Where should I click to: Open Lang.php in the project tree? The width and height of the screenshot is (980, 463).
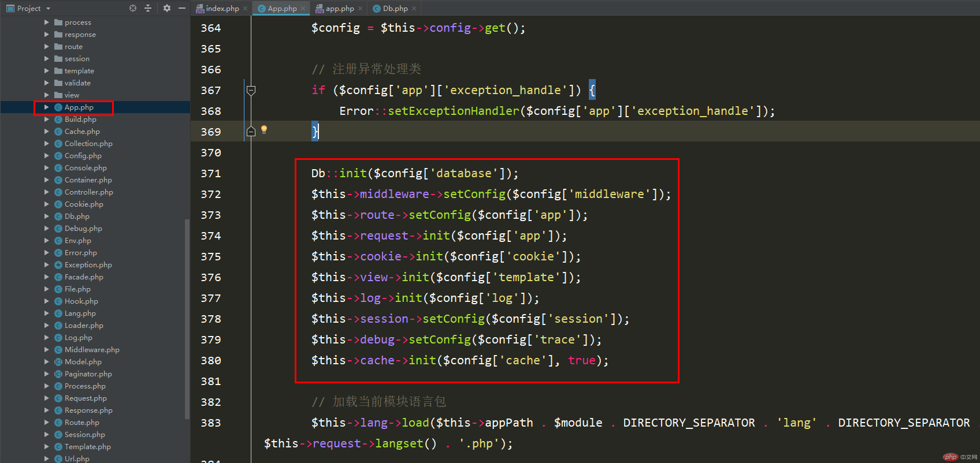click(80, 313)
